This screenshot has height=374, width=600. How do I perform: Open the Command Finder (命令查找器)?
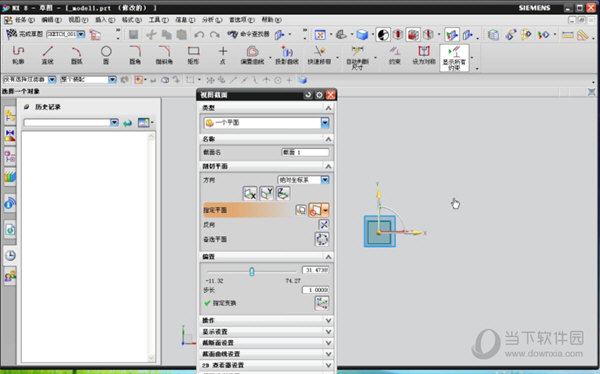[249, 34]
